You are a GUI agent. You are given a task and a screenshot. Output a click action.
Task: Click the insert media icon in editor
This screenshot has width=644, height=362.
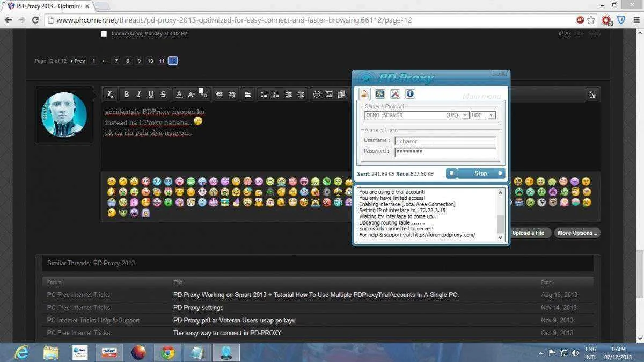[x=341, y=94]
